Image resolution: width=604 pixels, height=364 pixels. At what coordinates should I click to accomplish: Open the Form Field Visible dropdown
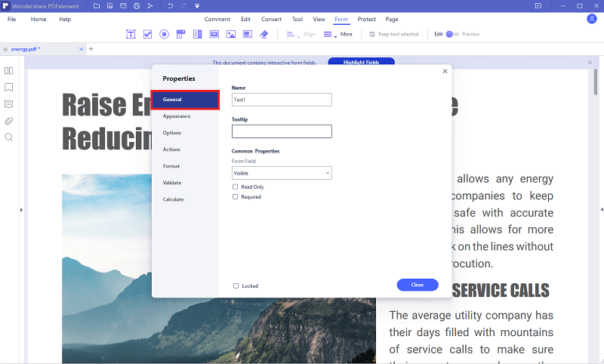(282, 173)
